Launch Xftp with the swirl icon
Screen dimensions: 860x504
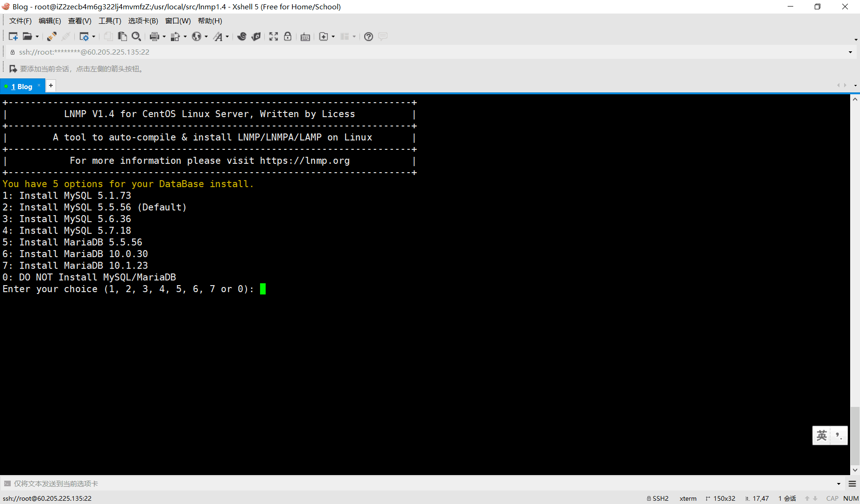[x=242, y=36]
